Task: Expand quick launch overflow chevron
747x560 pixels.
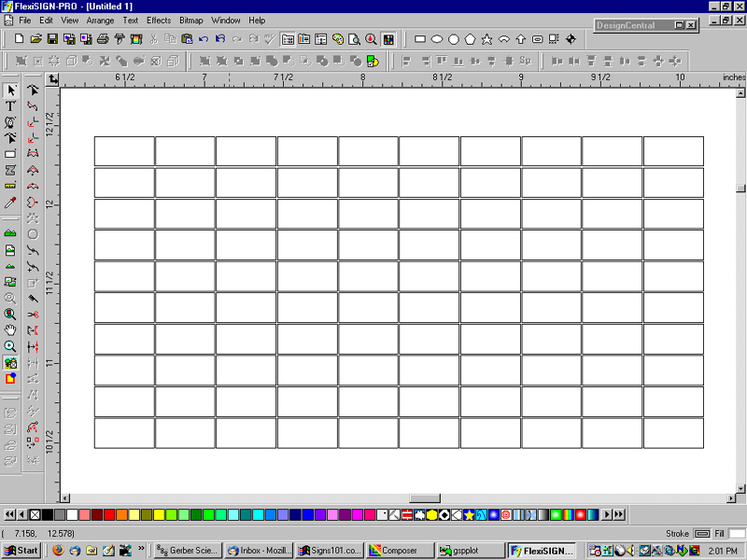Action: (x=141, y=549)
